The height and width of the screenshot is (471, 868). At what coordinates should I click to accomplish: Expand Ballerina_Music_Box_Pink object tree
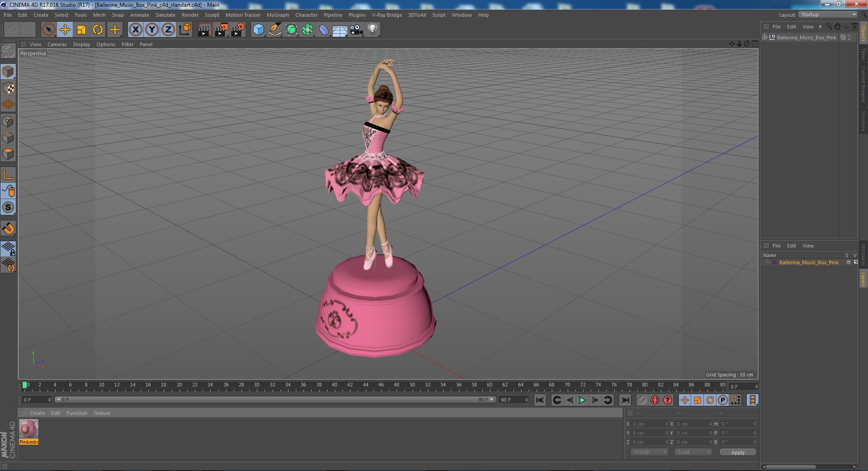click(765, 37)
